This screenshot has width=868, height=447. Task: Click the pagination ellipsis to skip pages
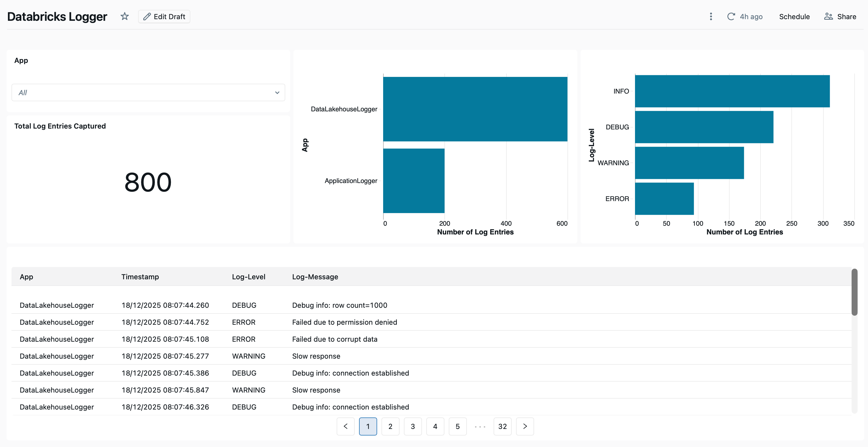pos(480,426)
